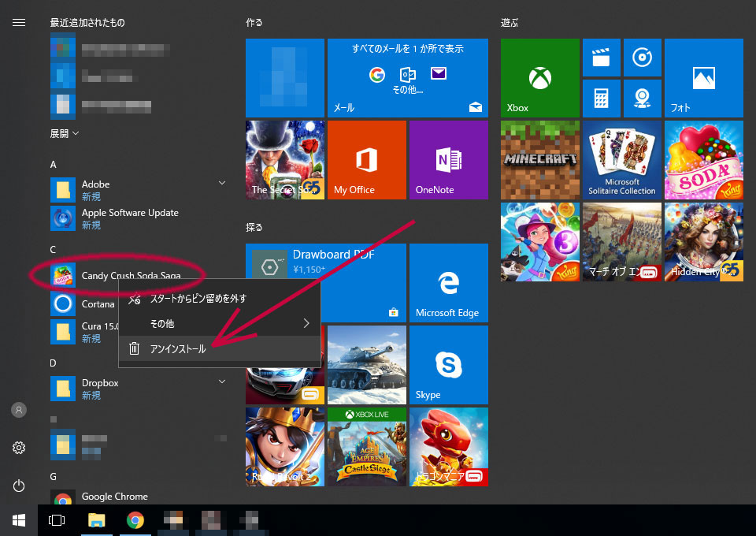Screen dimensions: 756x536
Task: Open the World of Tanks tile
Action: [x=367, y=365]
